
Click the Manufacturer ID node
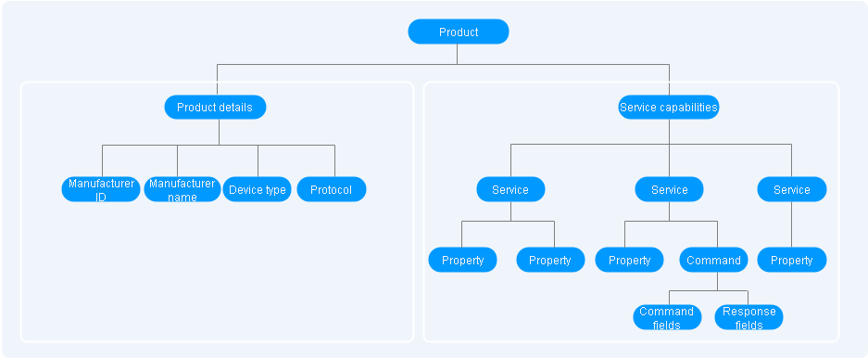(x=101, y=189)
